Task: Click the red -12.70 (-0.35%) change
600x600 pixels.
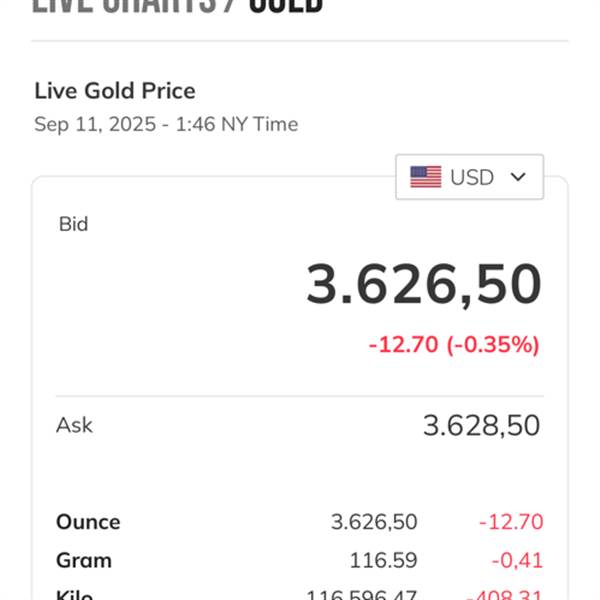Action: tap(454, 344)
